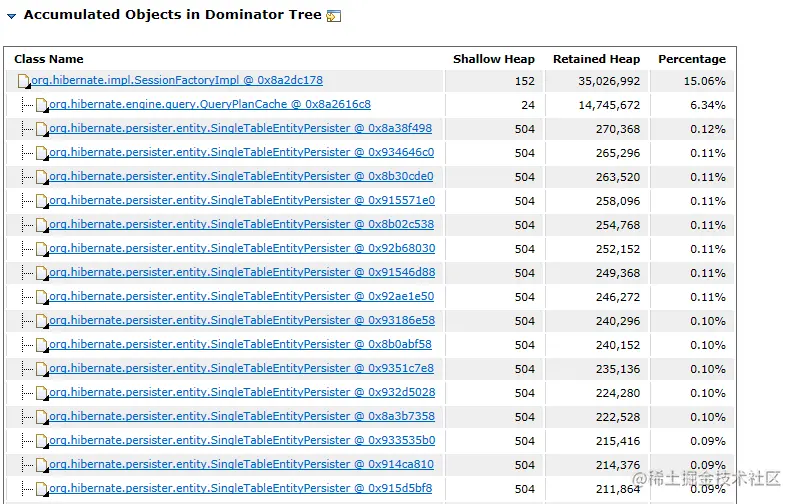Viewport: 797px width, 504px height.
Task: Select SingleTableEntityPersister @ 0x93186e58 entry
Action: point(241,320)
